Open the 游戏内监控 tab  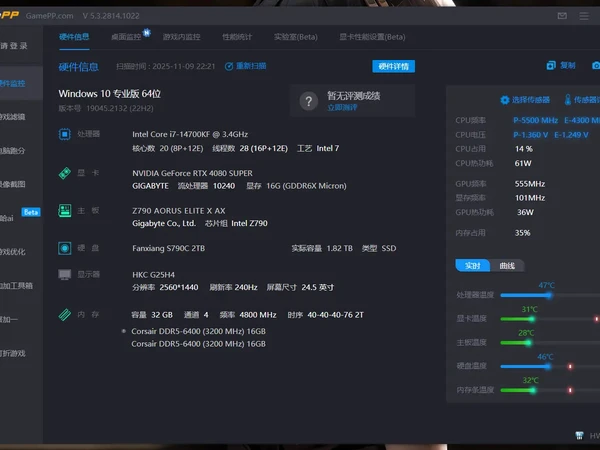[x=181, y=37]
